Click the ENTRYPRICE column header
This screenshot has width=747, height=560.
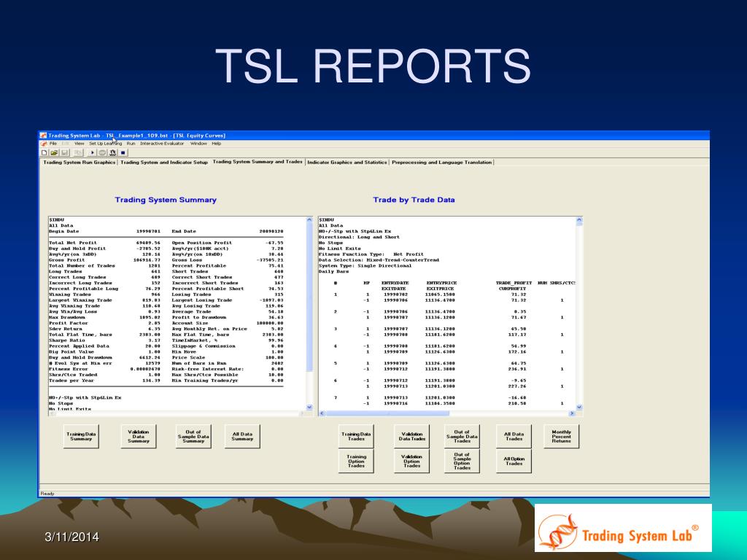click(441, 283)
